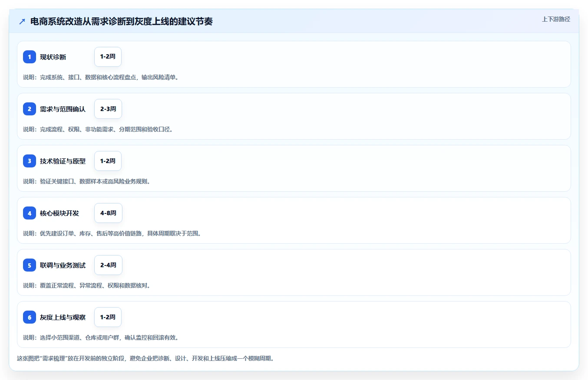Click the 上下游路径 label at top right
This screenshot has width=588, height=380.
pyautogui.click(x=556, y=19)
